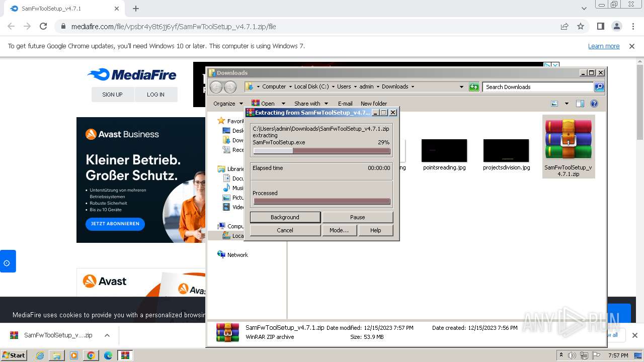Open Internet Explorer from the taskbar

coord(40,355)
